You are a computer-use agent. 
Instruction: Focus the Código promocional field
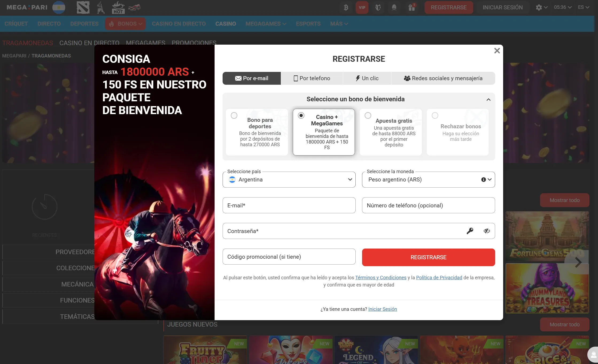coord(289,257)
